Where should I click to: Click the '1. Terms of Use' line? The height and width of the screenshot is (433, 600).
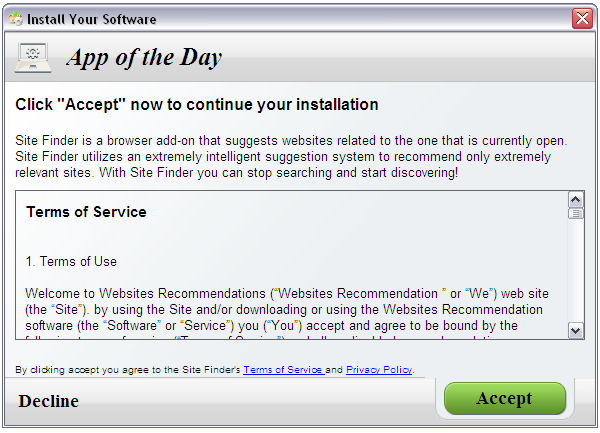(71, 261)
